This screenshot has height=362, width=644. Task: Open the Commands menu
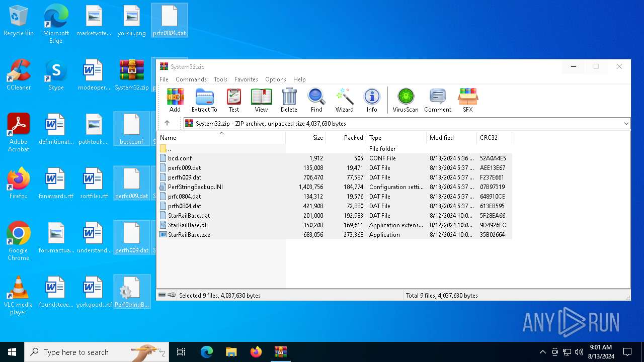tap(191, 79)
